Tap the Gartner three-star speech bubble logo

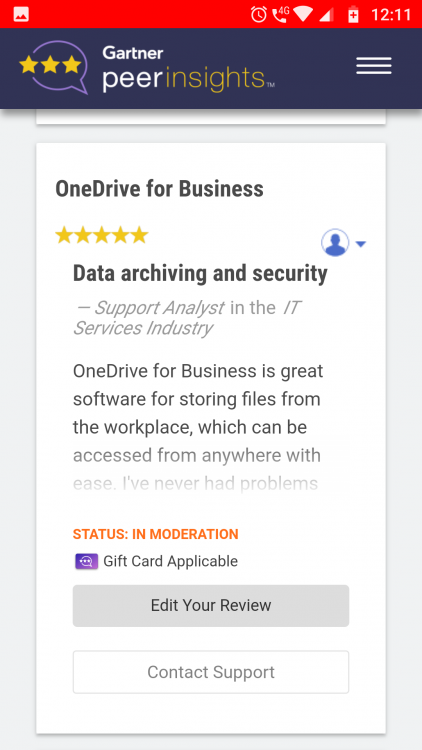coord(54,66)
